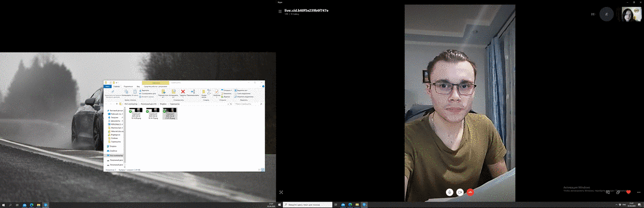This screenshot has width=644, height=208.
Task: Send a heart reaction in the call
Action: [x=628, y=192]
